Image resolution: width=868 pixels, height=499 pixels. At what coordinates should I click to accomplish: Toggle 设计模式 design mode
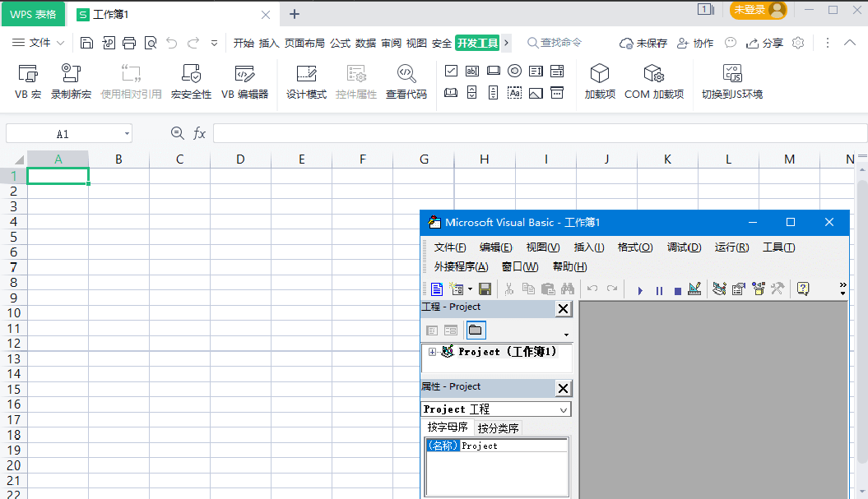click(306, 81)
